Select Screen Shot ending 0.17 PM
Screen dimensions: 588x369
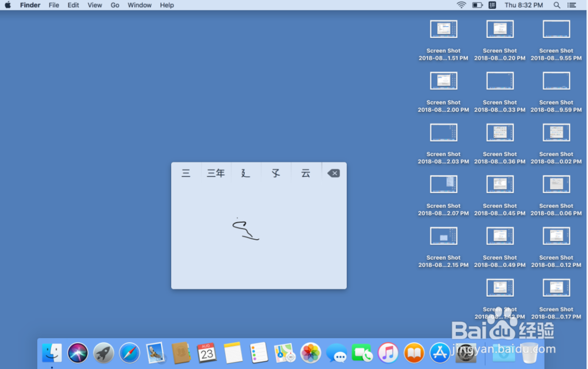556,299
